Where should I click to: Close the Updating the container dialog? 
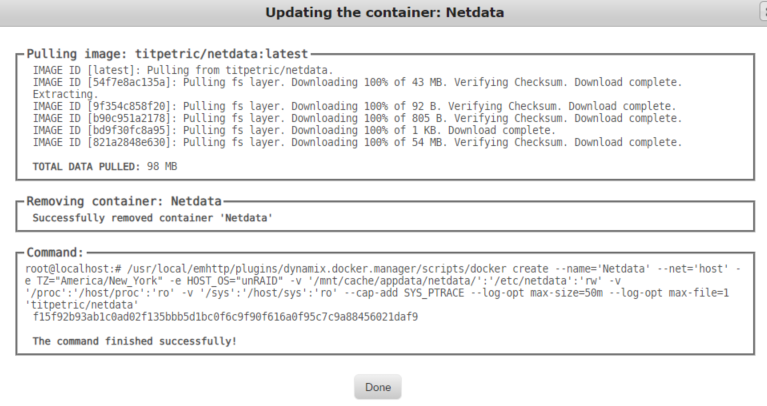pos(764,11)
